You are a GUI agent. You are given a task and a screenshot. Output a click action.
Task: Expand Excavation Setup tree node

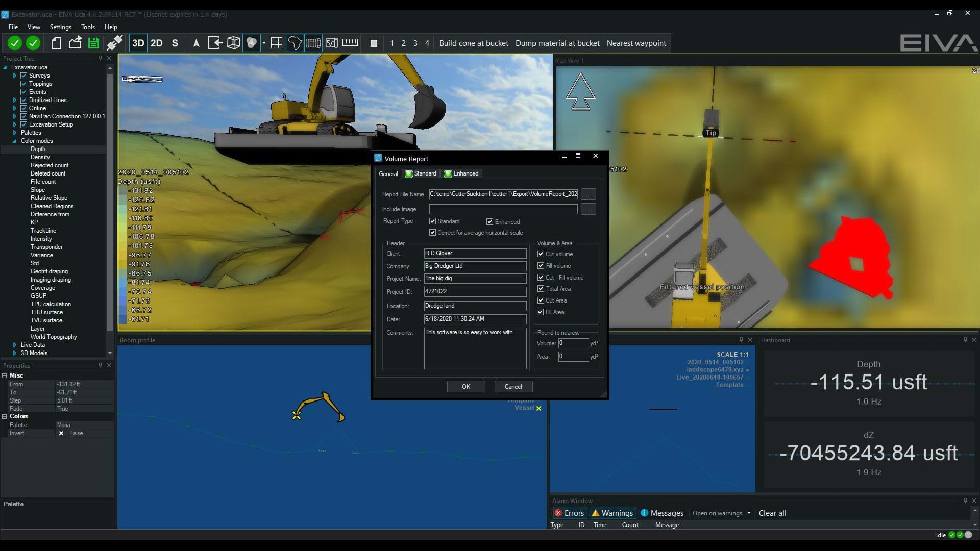coord(15,124)
